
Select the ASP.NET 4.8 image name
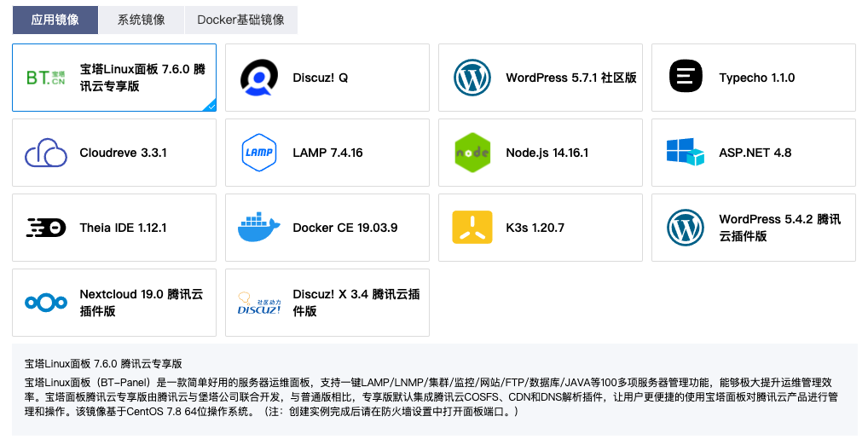(x=755, y=153)
